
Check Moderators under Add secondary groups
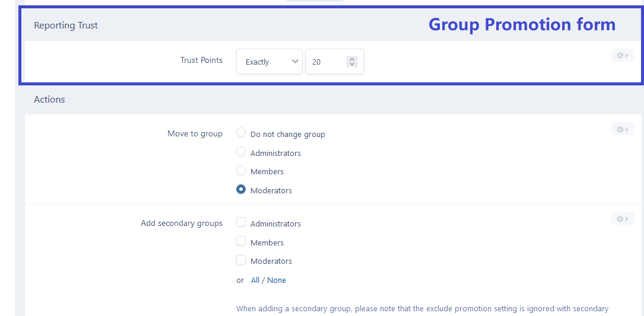tap(241, 260)
